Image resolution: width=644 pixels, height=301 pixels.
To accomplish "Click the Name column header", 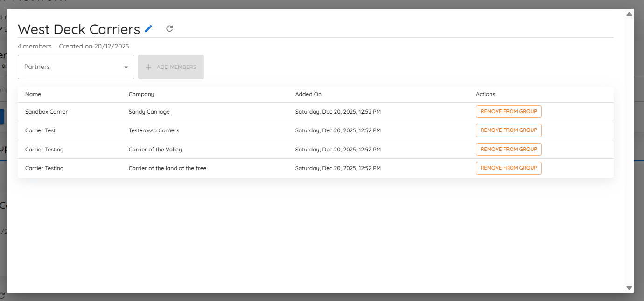I will click(33, 94).
